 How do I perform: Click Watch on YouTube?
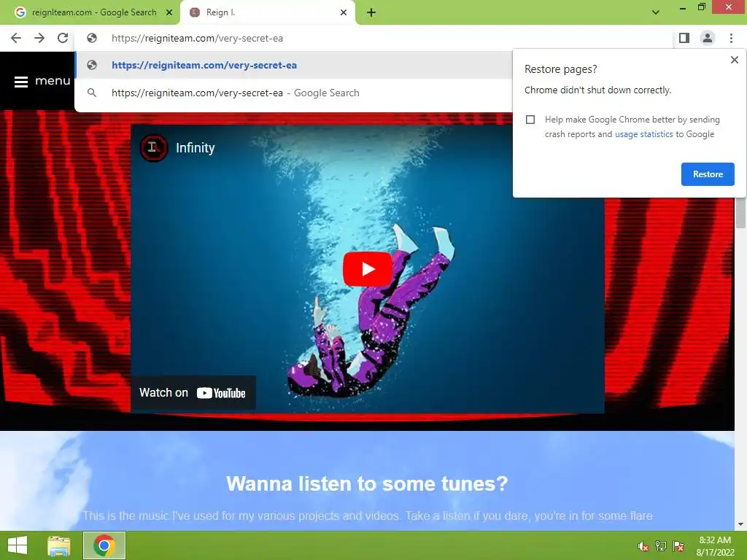[193, 393]
